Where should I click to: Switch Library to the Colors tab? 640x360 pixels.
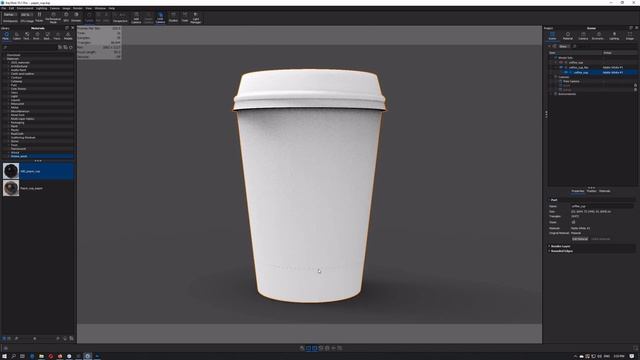[x=16, y=36]
